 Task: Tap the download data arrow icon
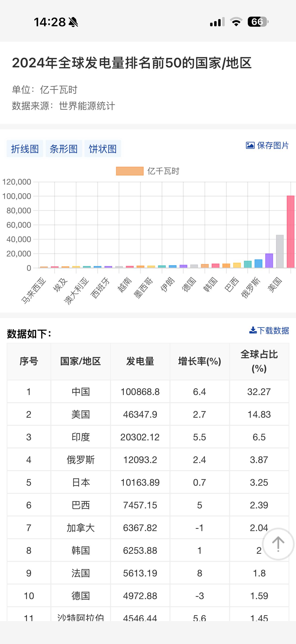click(x=253, y=330)
